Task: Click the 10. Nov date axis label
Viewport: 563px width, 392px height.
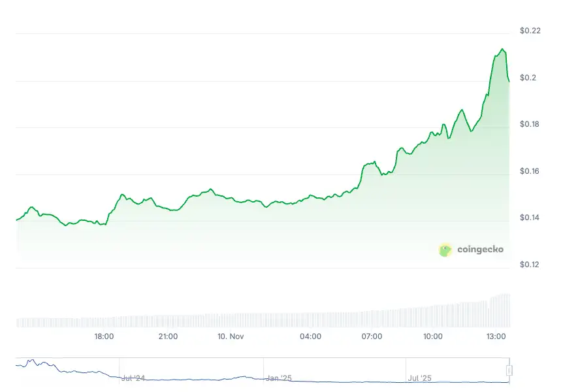Action: click(x=231, y=337)
